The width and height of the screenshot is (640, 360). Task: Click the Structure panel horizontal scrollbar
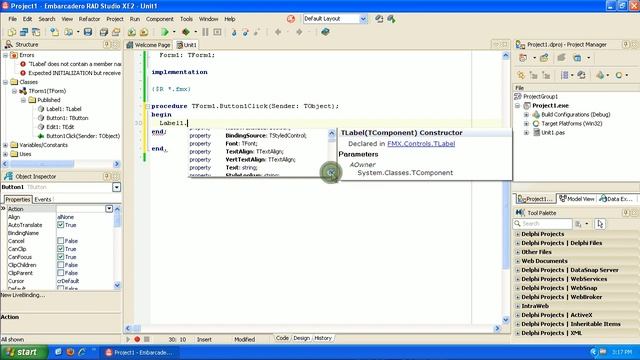(61, 164)
